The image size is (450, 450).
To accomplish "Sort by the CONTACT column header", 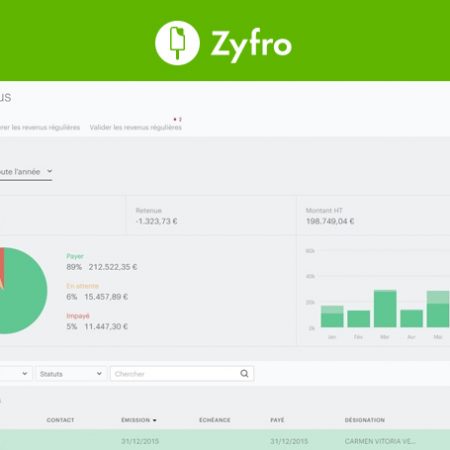I will 60,420.
